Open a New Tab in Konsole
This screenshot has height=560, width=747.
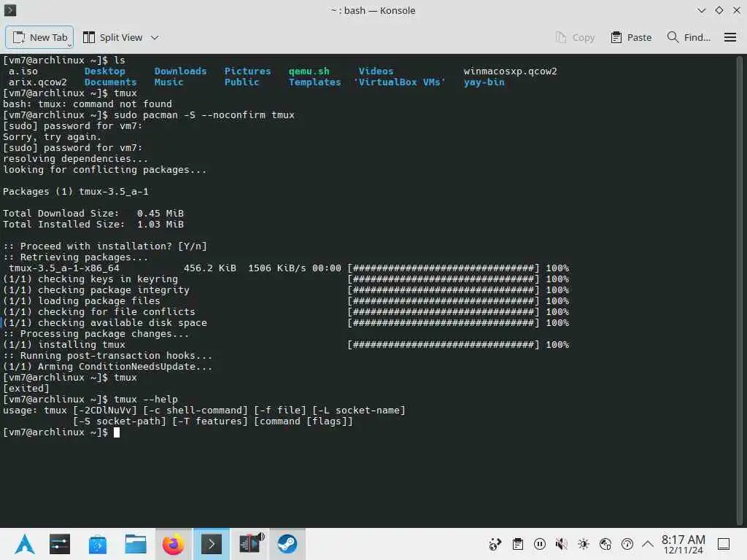(39, 37)
